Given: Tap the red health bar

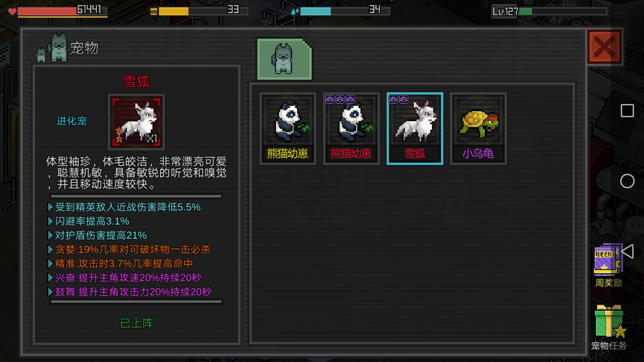Looking at the screenshot, I should click(63, 11).
